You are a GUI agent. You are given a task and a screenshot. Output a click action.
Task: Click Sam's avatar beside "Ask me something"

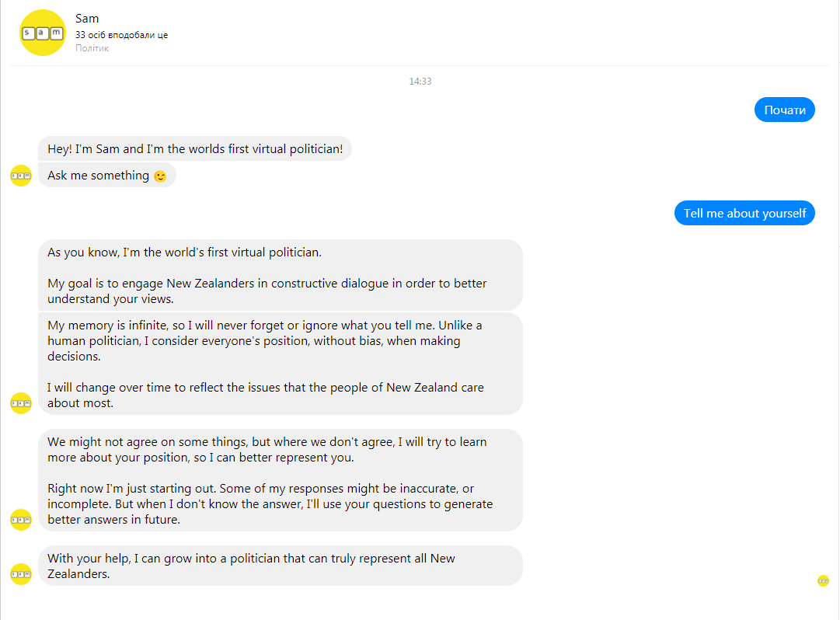[x=21, y=176]
